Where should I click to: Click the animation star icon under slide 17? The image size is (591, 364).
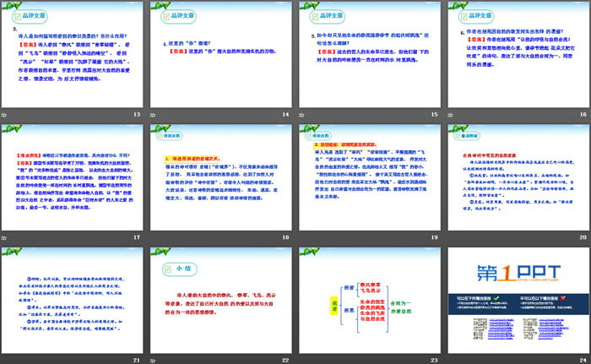(x=3, y=237)
